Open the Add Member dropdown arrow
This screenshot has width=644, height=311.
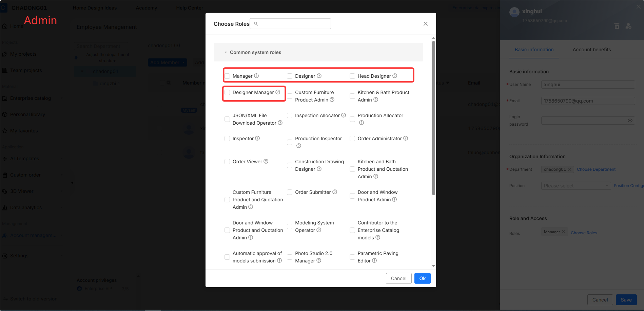(183, 62)
